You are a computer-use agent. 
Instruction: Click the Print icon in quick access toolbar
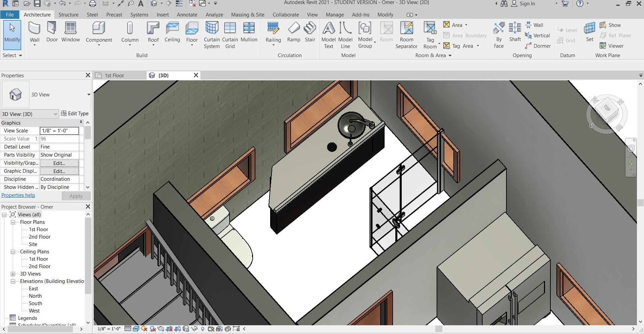(x=93, y=4)
